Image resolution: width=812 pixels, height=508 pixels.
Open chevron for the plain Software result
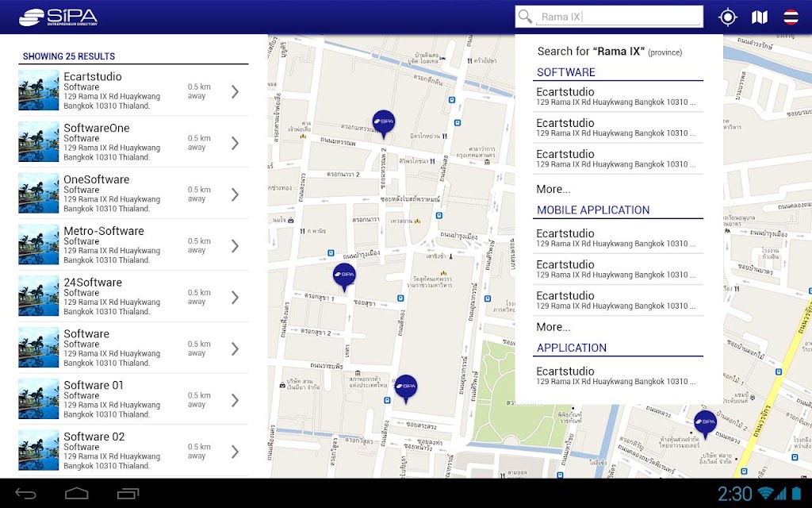[x=235, y=349]
